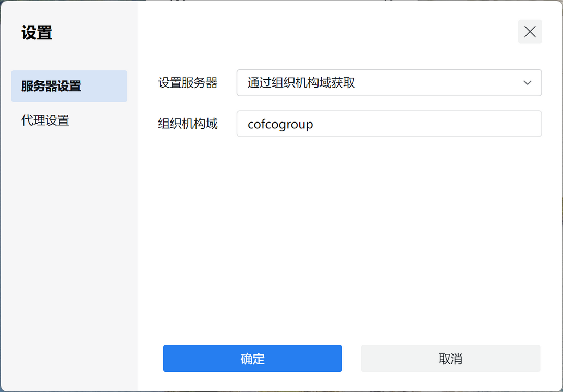This screenshot has width=563, height=392.
Task: Click empty sidebar space below 代理设置
Action: click(68, 235)
